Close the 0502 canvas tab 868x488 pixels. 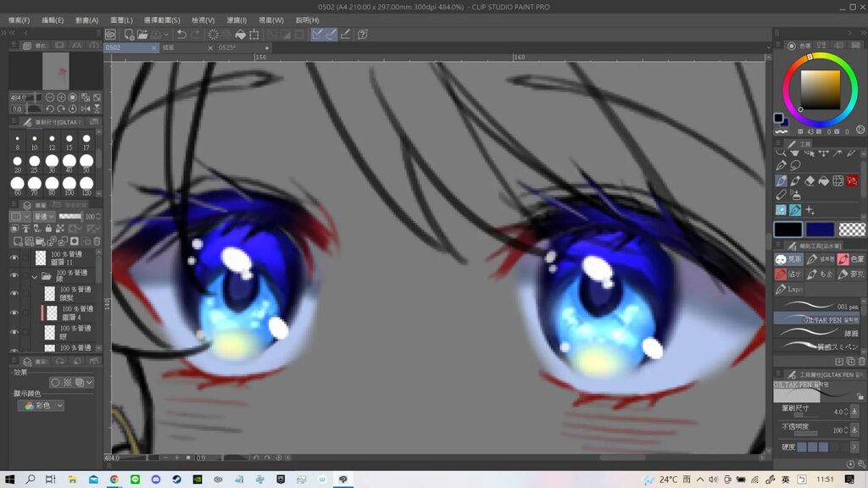click(x=154, y=48)
